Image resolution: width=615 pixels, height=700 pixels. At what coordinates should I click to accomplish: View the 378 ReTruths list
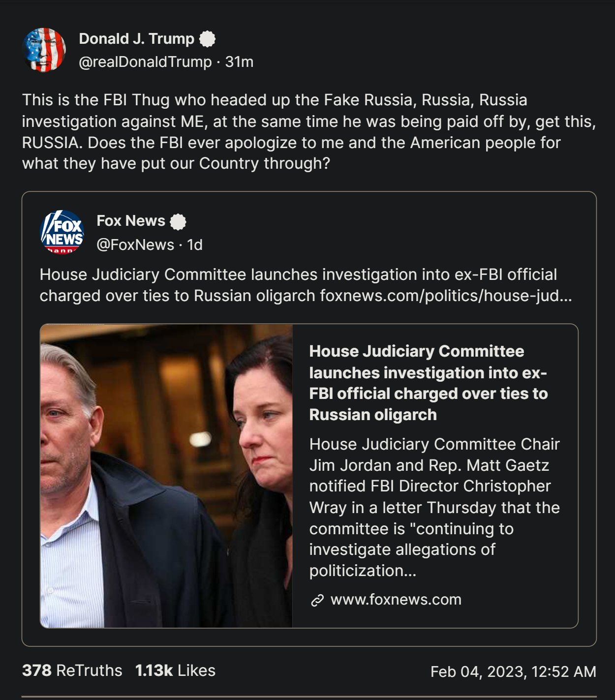pos(72,670)
